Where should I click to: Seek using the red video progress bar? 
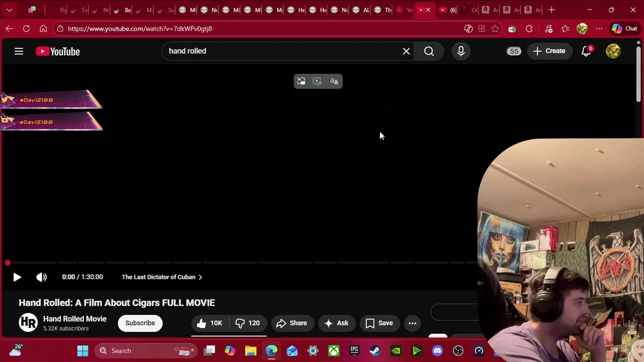pyautogui.click(x=242, y=262)
